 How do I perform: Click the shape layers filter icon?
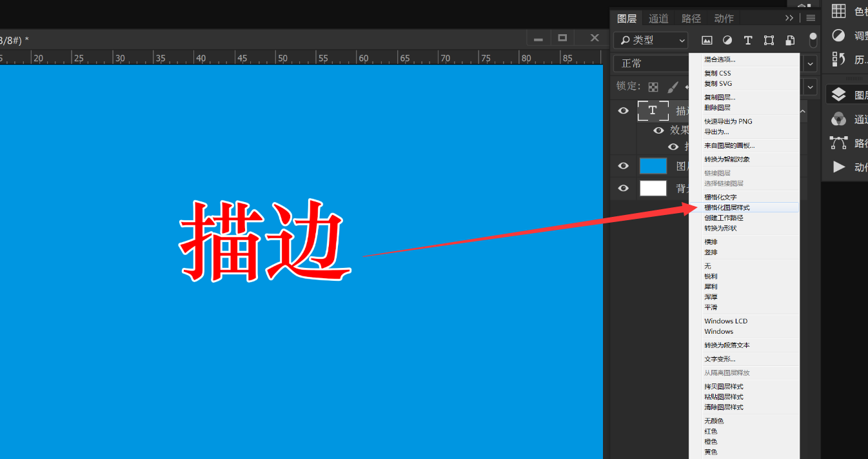pyautogui.click(x=769, y=40)
